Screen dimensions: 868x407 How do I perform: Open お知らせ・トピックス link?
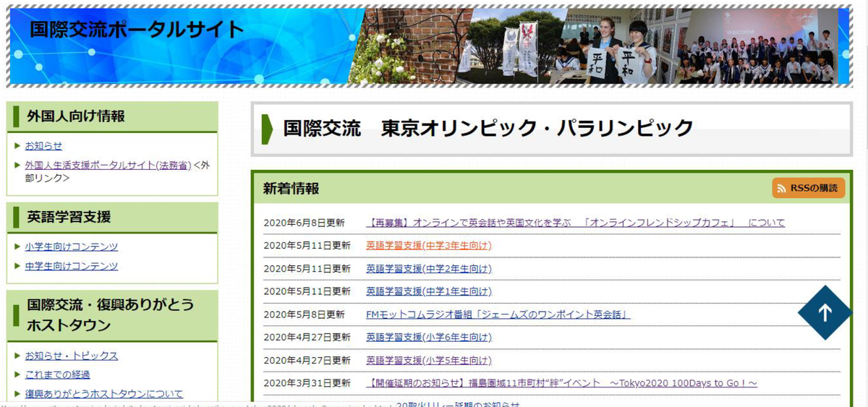coord(71,356)
